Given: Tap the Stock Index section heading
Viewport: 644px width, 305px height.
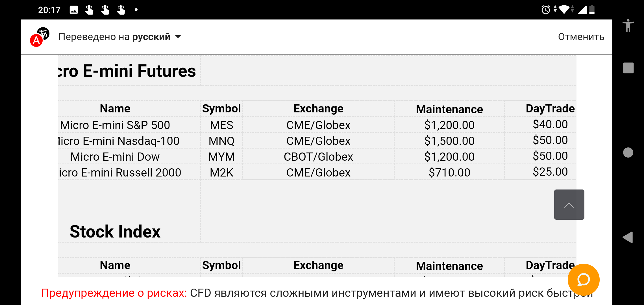Looking at the screenshot, I should coord(115,232).
